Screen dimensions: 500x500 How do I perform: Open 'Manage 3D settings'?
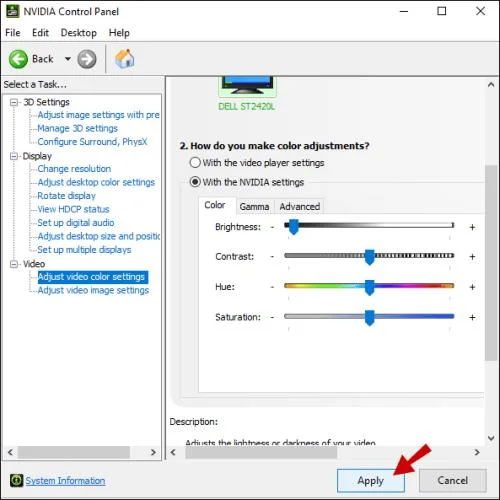tap(78, 128)
